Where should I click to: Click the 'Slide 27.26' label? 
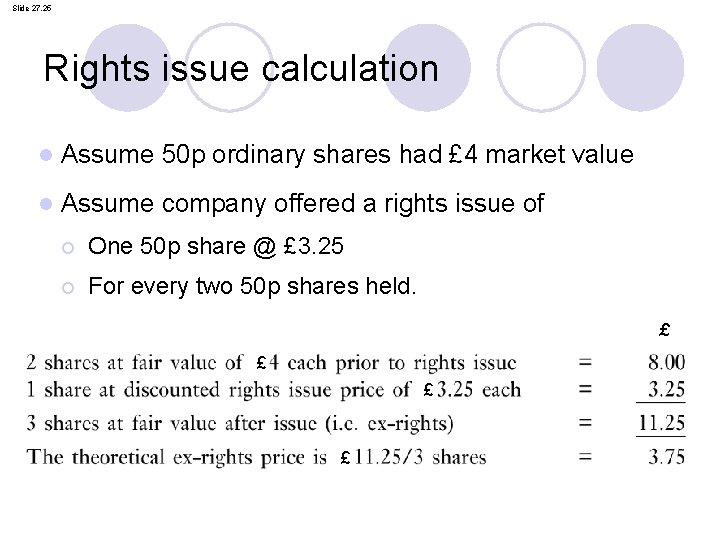32,8
